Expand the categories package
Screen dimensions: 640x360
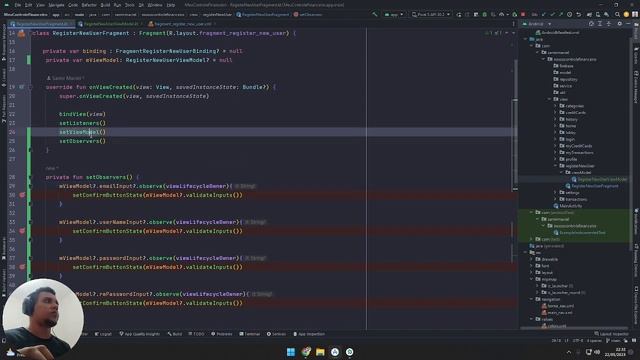click(555, 106)
